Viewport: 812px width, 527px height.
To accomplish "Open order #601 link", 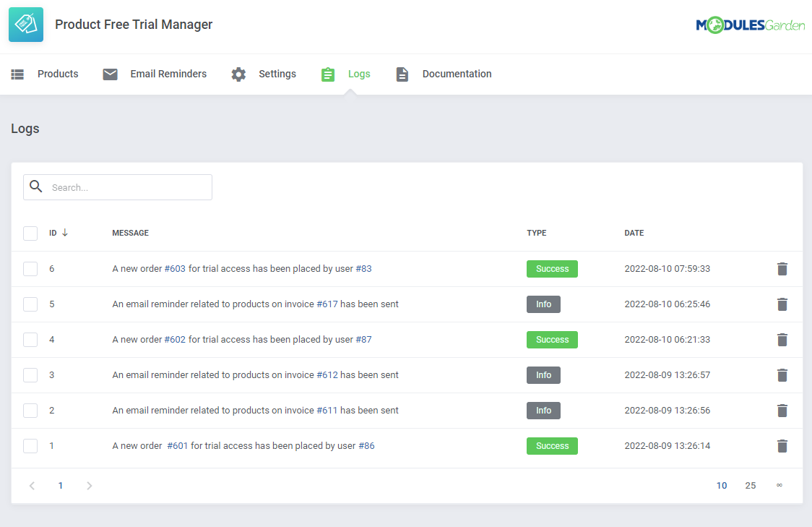I will pos(178,445).
